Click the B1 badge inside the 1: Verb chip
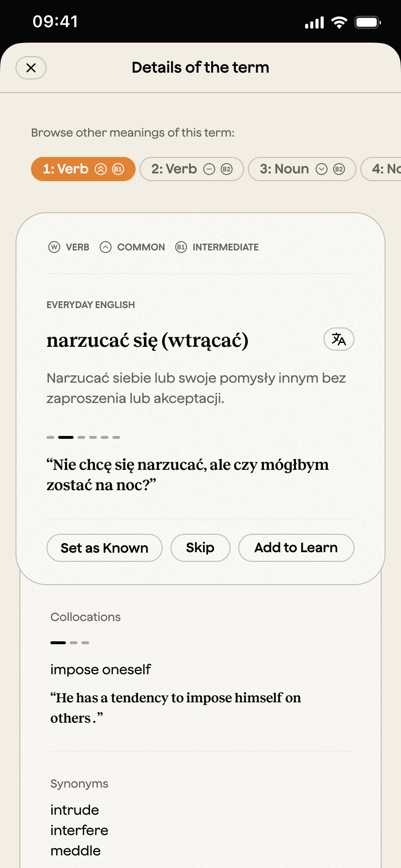This screenshot has width=401, height=868. [x=118, y=169]
